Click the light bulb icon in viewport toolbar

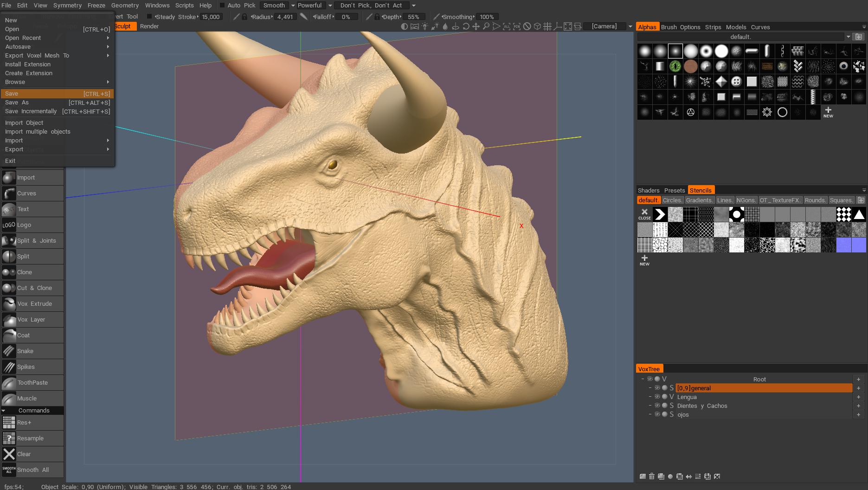tap(424, 26)
